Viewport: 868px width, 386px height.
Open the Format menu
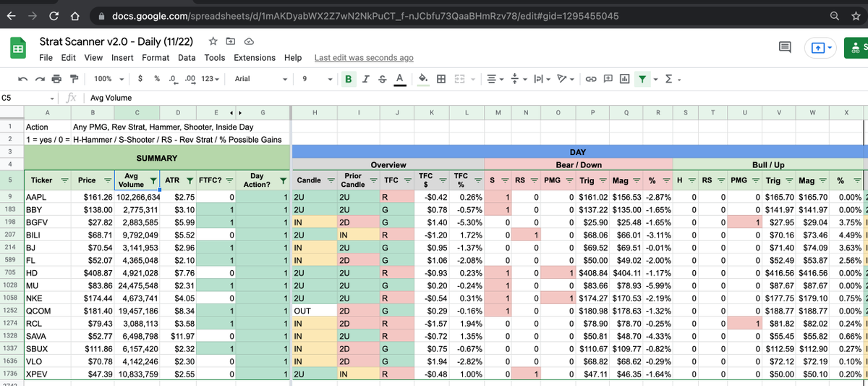pyautogui.click(x=156, y=58)
